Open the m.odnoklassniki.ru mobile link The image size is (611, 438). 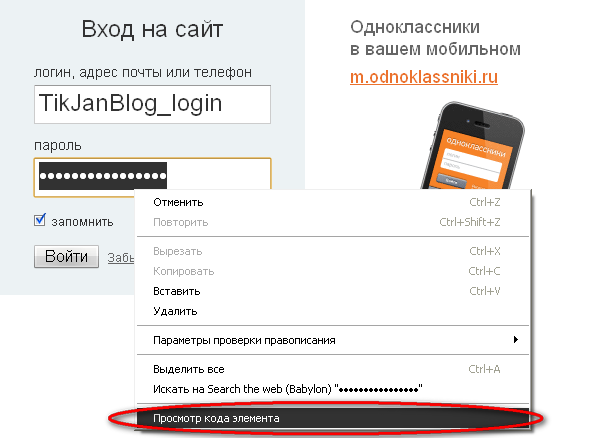424,77
